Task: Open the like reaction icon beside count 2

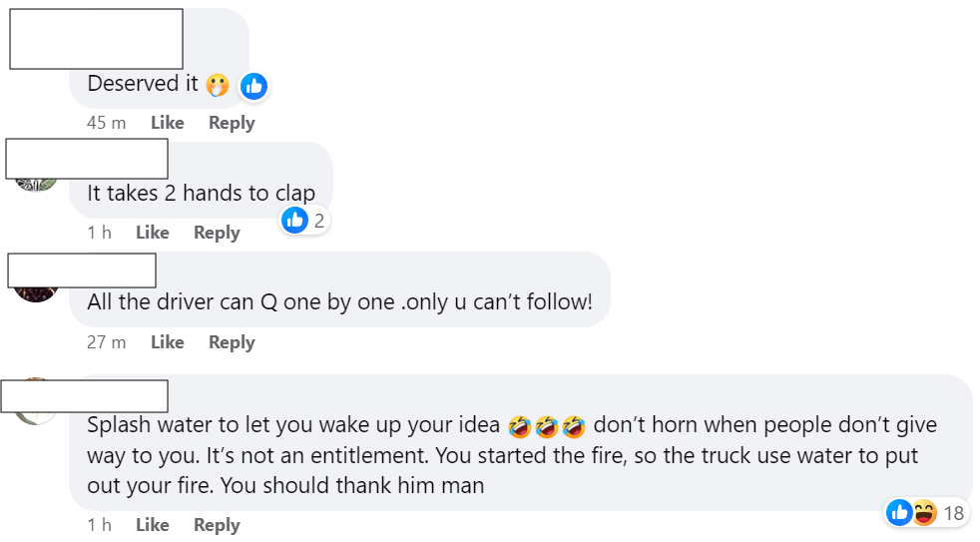Action: [x=294, y=220]
